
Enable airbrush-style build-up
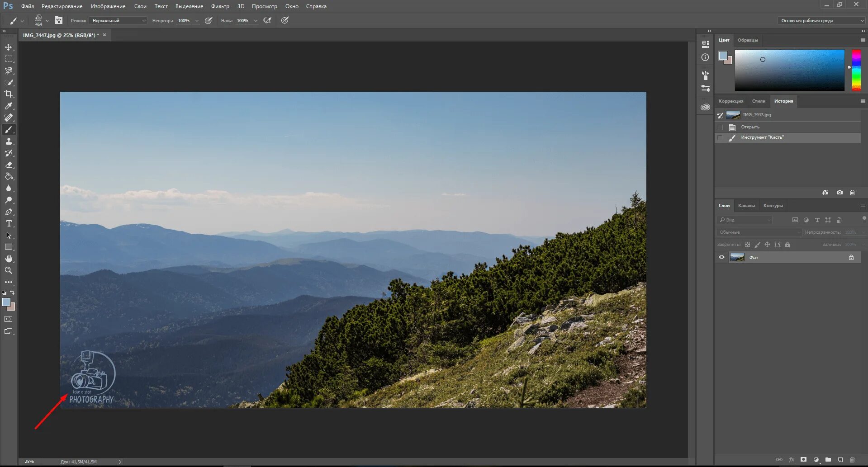[x=268, y=20]
